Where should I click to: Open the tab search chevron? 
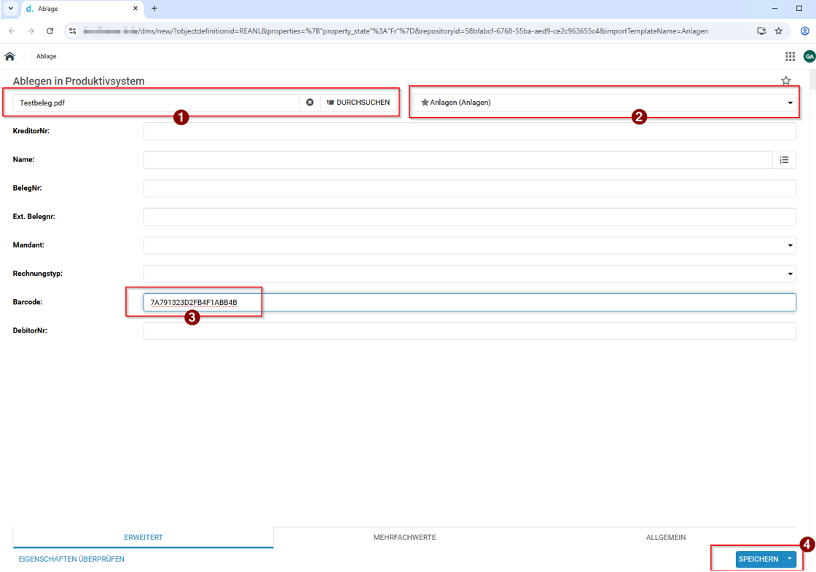10,8
